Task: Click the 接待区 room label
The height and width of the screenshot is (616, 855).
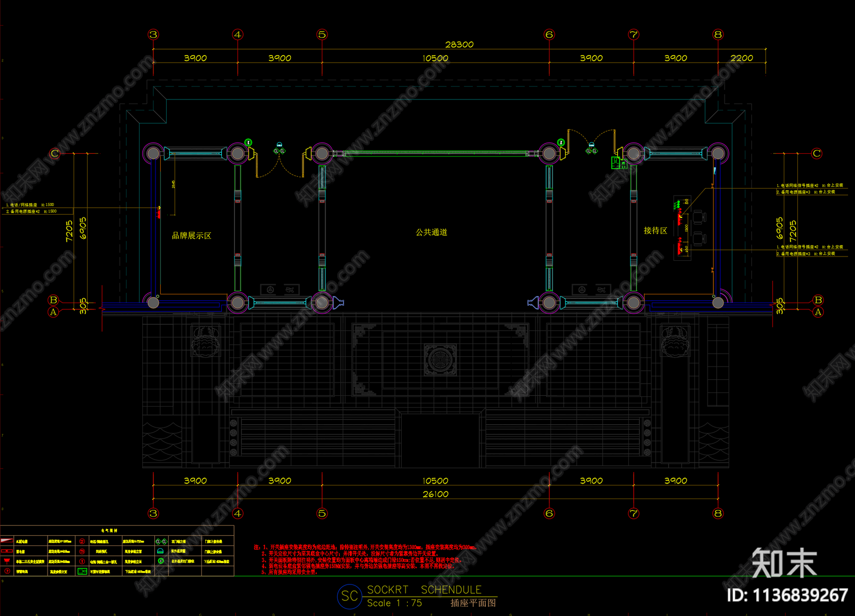Action: (655, 231)
